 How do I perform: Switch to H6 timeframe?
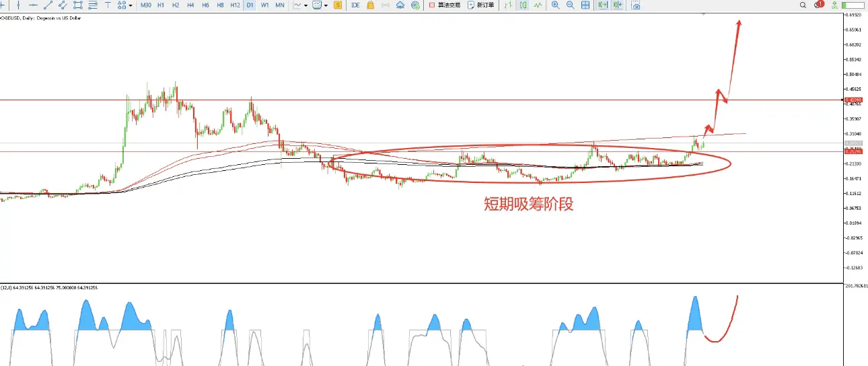[x=205, y=5]
